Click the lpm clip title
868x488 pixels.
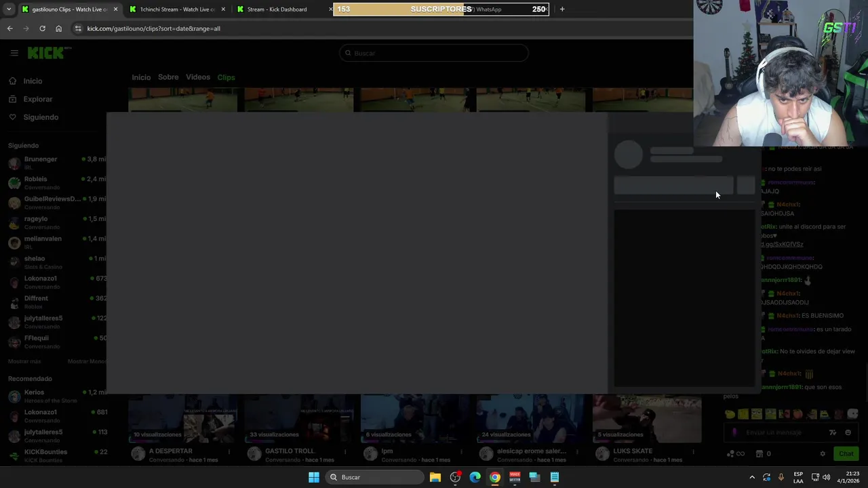pyautogui.click(x=387, y=451)
